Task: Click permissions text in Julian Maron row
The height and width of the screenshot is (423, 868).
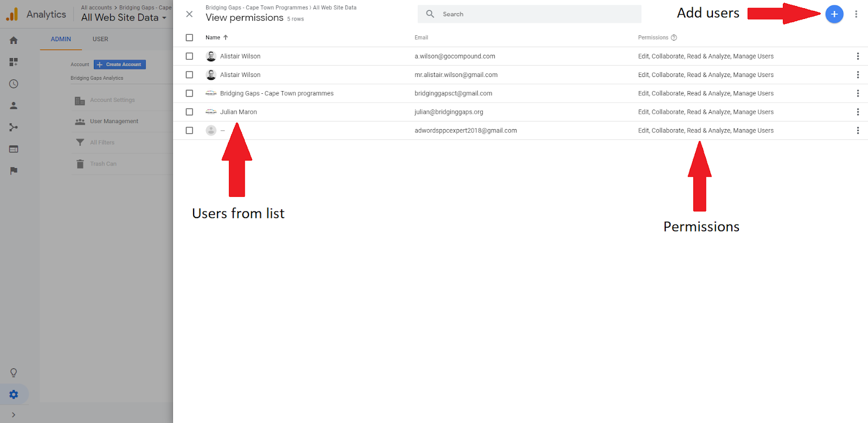Action: (x=706, y=112)
